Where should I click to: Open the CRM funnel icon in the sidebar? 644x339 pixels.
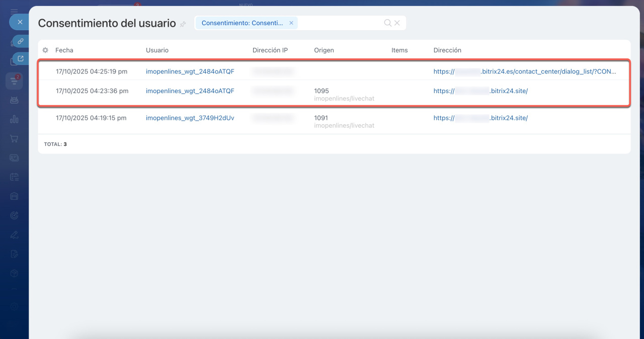click(14, 80)
